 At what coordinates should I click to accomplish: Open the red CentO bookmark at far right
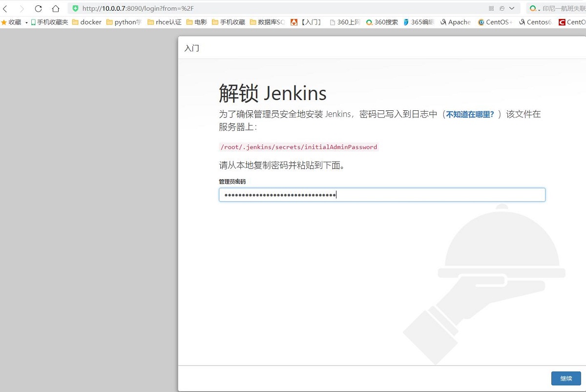[572, 22]
